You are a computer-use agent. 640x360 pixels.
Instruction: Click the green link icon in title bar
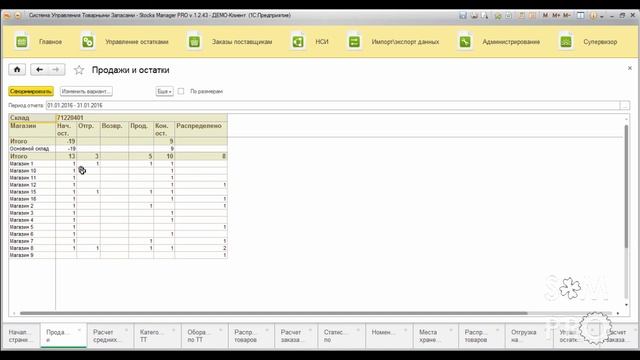tap(498, 16)
